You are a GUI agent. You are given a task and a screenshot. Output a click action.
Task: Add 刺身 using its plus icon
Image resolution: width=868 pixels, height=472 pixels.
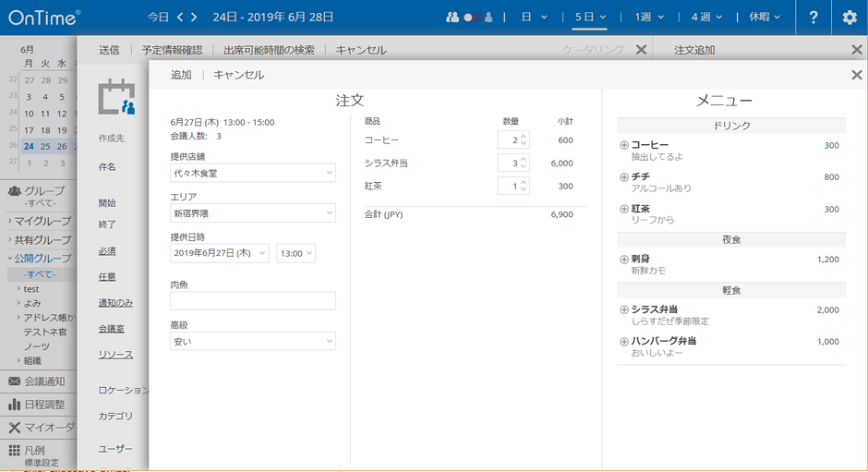(x=624, y=260)
